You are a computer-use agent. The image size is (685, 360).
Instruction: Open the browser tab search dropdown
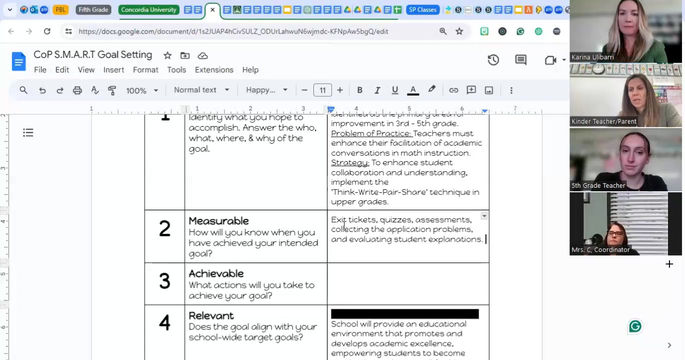coord(10,10)
